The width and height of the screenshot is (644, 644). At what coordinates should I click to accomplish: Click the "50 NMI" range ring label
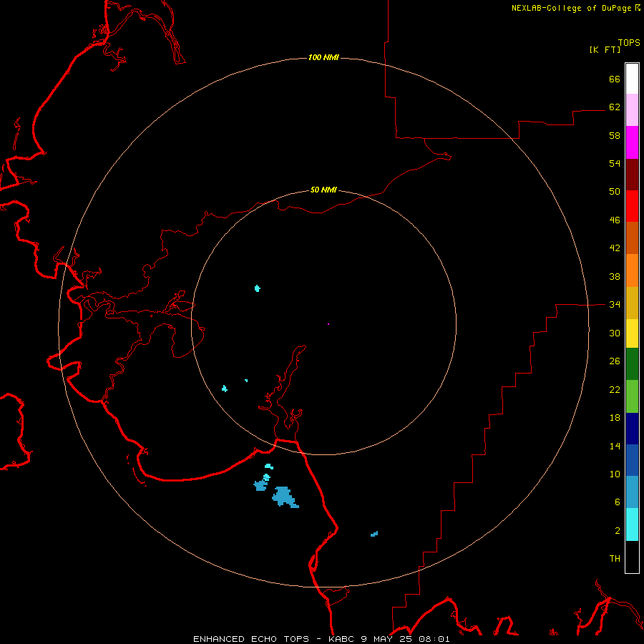tap(323, 190)
